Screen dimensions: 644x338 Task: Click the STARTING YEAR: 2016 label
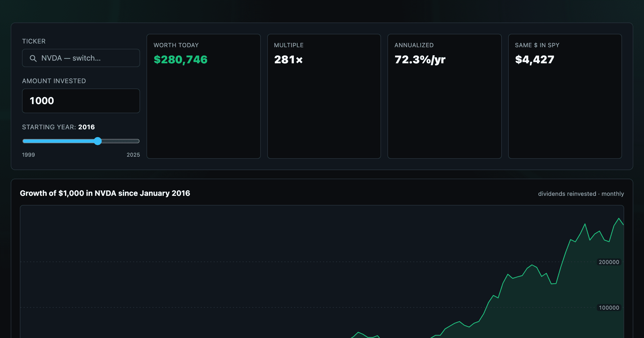(58, 127)
